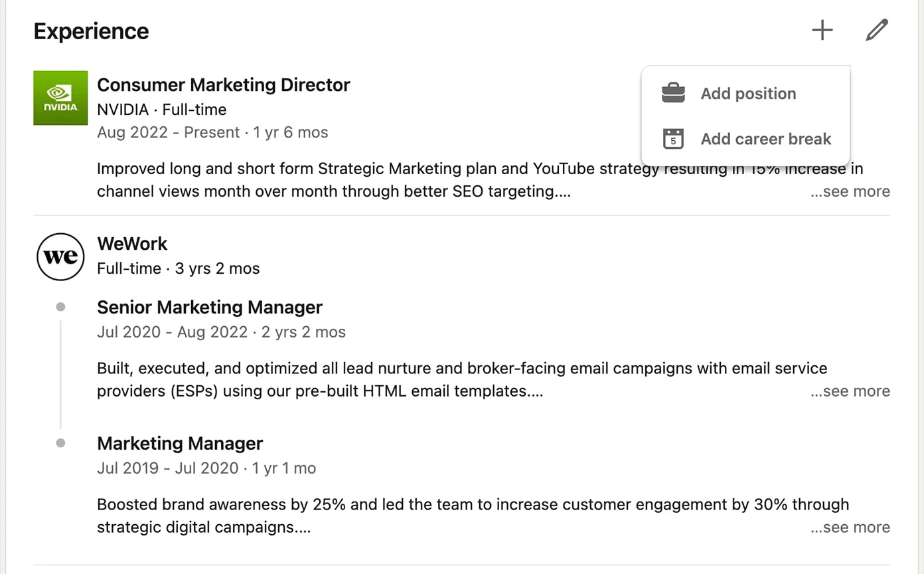Choose Add career break from the menu
This screenshot has width=924, height=574.
tap(765, 139)
